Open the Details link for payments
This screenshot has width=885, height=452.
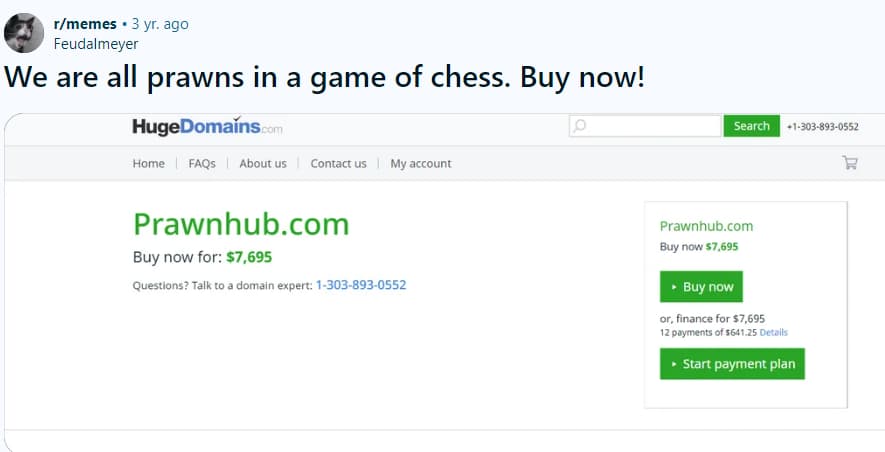[x=773, y=332]
